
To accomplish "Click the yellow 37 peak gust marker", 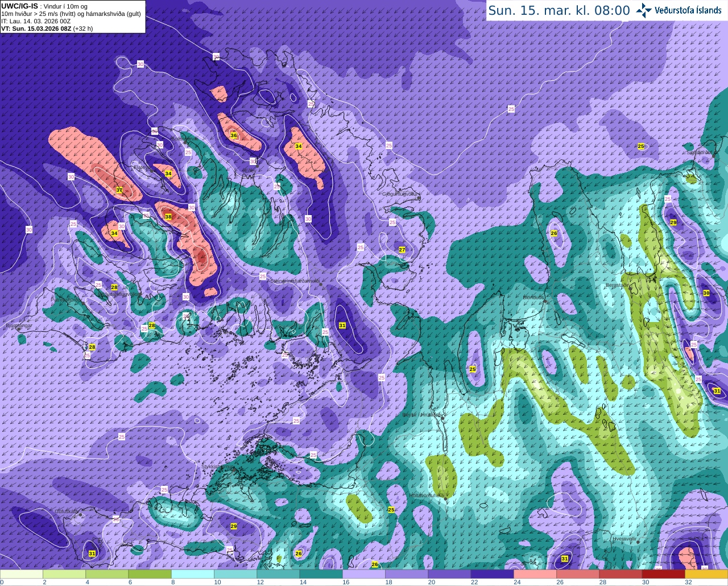I will point(119,190).
